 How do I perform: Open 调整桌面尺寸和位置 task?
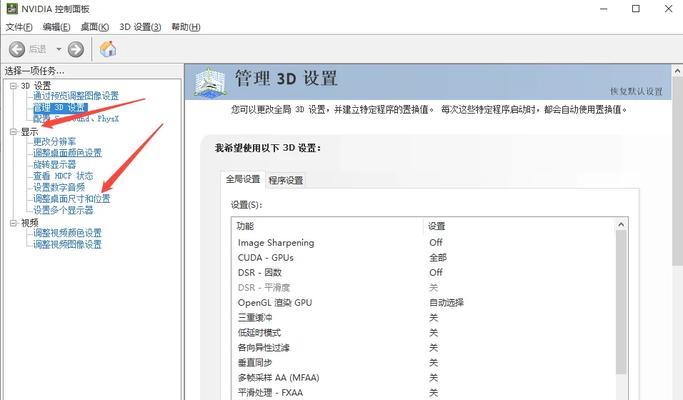pyautogui.click(x=72, y=199)
